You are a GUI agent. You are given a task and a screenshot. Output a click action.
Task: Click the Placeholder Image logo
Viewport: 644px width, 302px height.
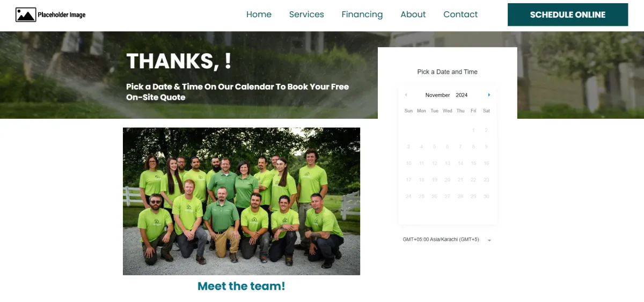(51, 15)
